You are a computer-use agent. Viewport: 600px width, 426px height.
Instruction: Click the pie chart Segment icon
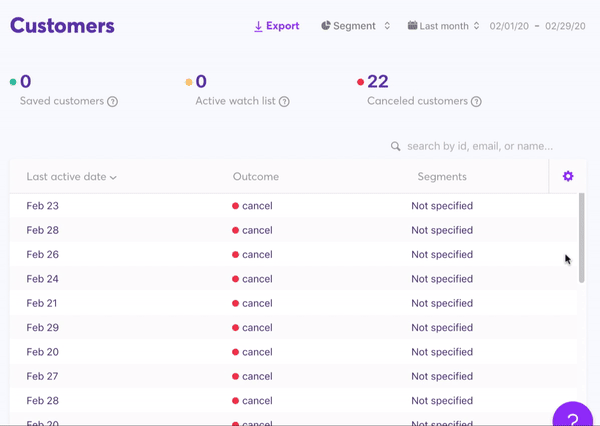pyautogui.click(x=326, y=26)
